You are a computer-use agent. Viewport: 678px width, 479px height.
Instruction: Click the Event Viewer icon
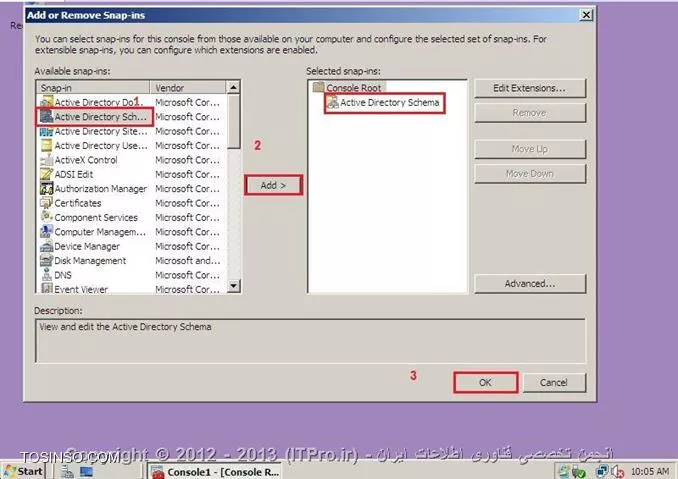pos(46,288)
